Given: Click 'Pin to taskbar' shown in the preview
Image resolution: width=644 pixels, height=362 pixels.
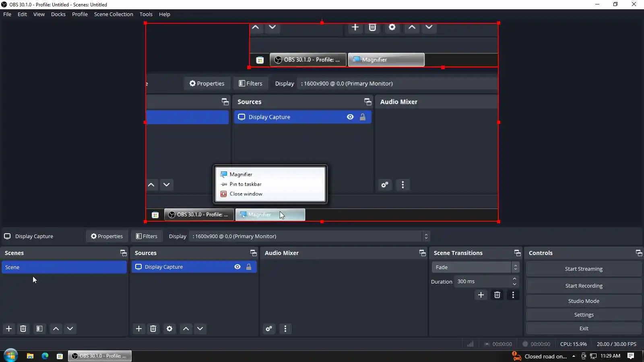Looking at the screenshot, I should tap(246, 184).
